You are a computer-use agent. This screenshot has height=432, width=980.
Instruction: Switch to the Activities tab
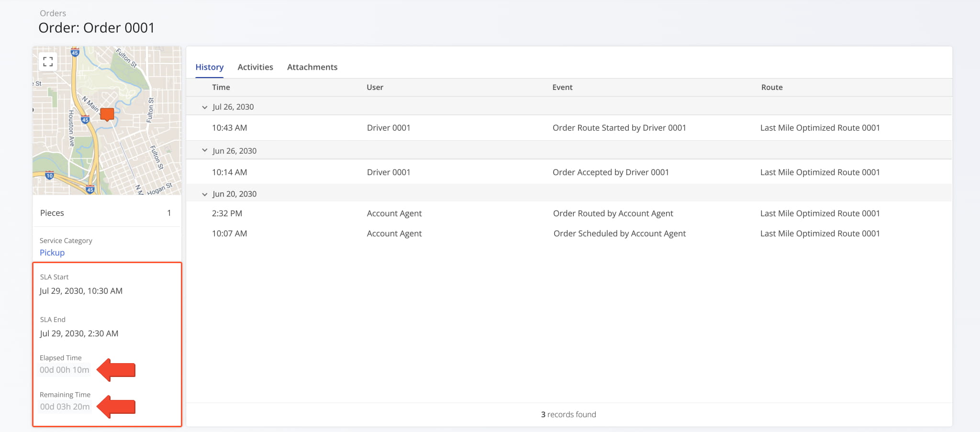[x=255, y=67]
